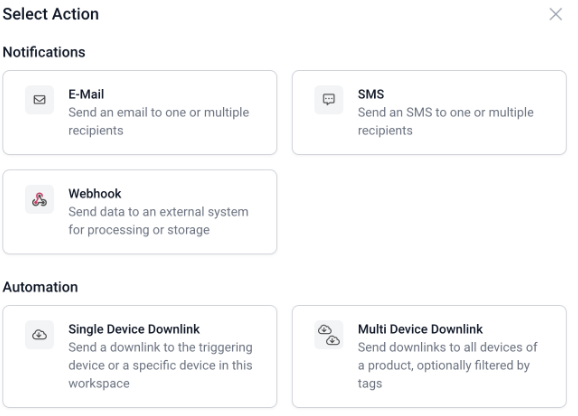Select the Multi Device Downlink title
This screenshot has height=416, width=578.
point(420,329)
